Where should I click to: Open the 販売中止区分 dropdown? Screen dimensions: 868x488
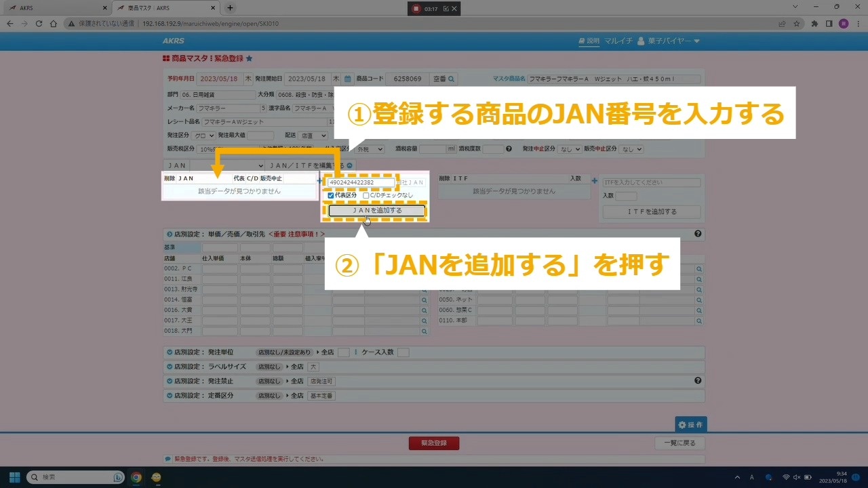[631, 149]
